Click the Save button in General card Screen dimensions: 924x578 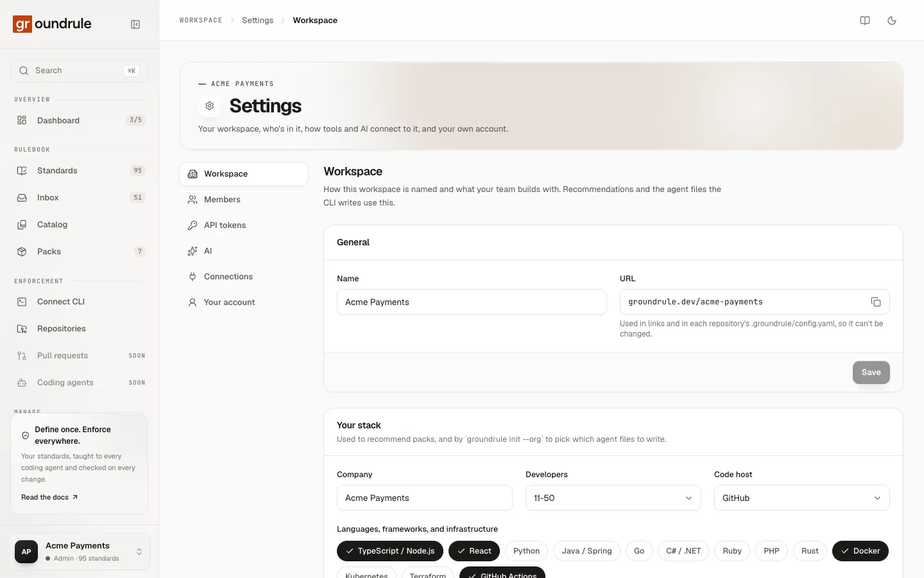click(x=871, y=372)
